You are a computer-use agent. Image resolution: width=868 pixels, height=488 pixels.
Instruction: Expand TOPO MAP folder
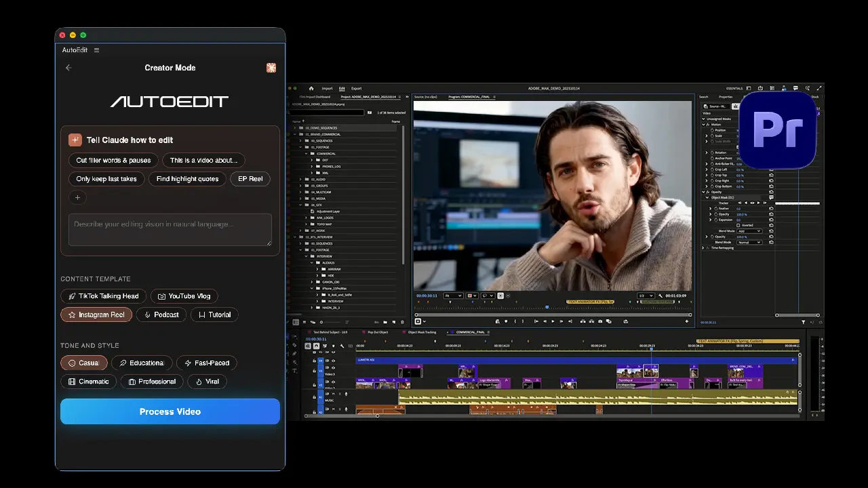coord(306,224)
